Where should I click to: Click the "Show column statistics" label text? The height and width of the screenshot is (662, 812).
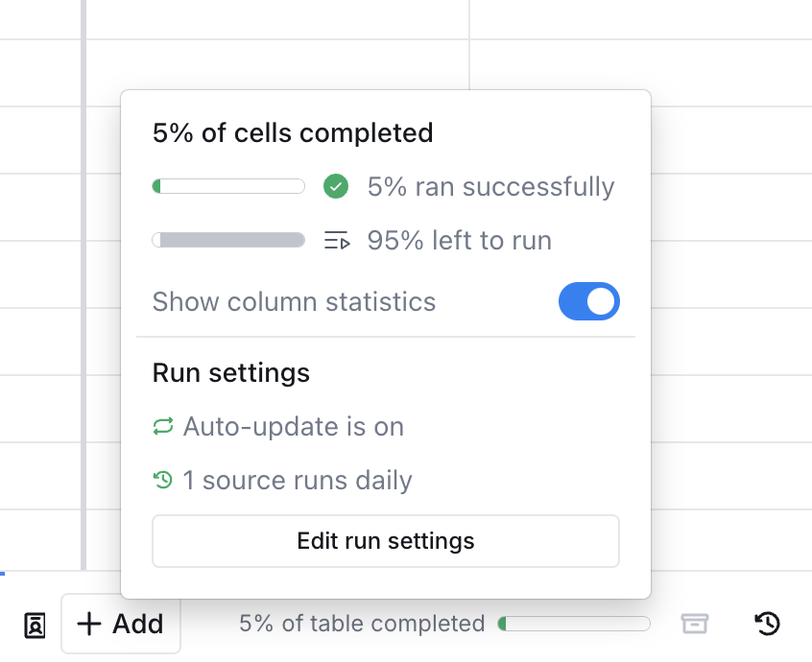pyautogui.click(x=294, y=301)
